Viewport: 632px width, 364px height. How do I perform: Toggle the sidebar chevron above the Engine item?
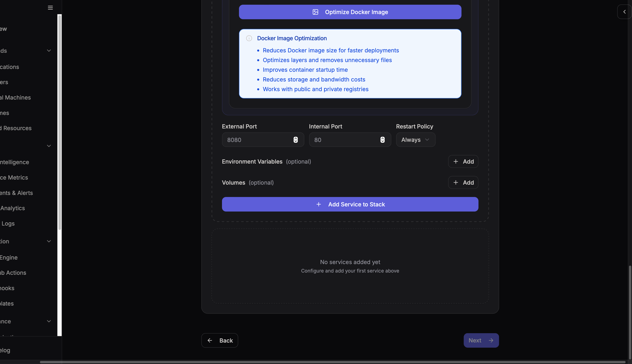click(x=49, y=241)
